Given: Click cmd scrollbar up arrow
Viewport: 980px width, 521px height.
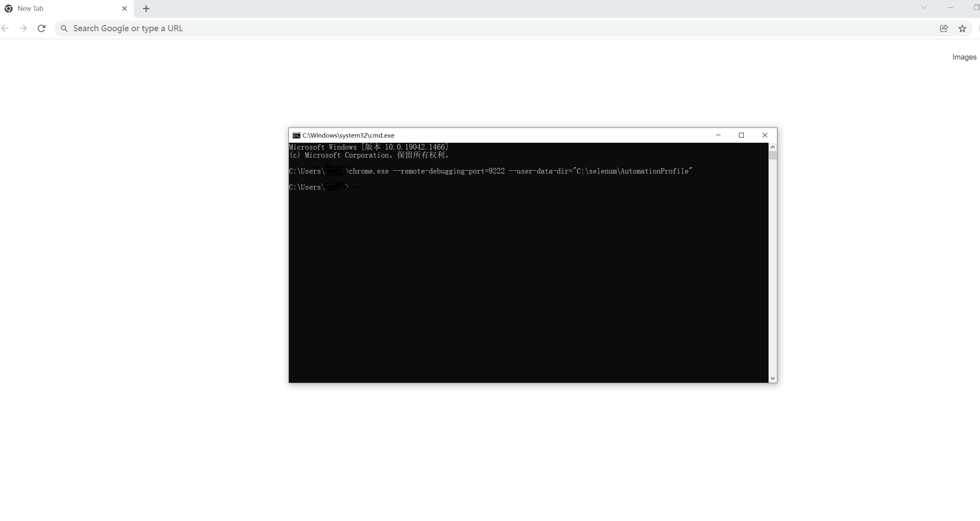Looking at the screenshot, I should click(x=773, y=147).
